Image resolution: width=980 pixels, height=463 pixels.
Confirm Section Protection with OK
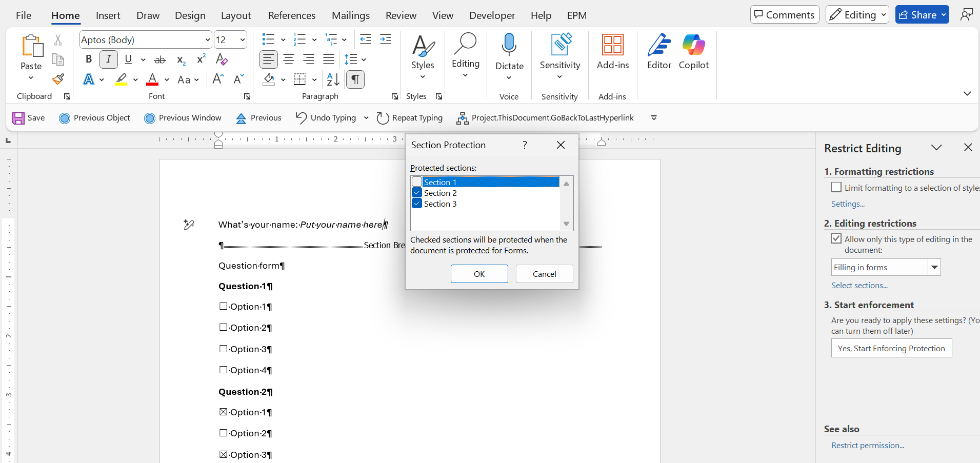(479, 274)
